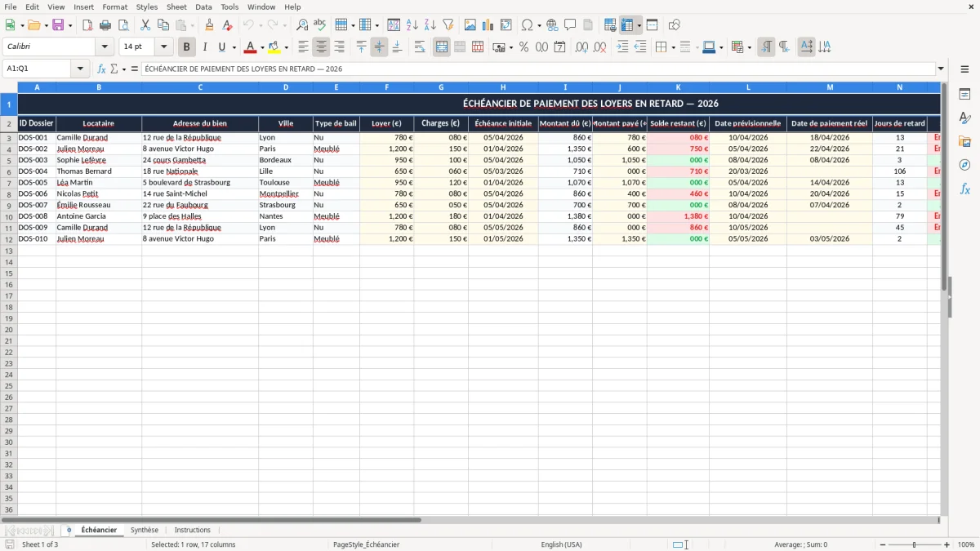Toggle Center Horizontally alignment
980x551 pixels.
coord(321,47)
